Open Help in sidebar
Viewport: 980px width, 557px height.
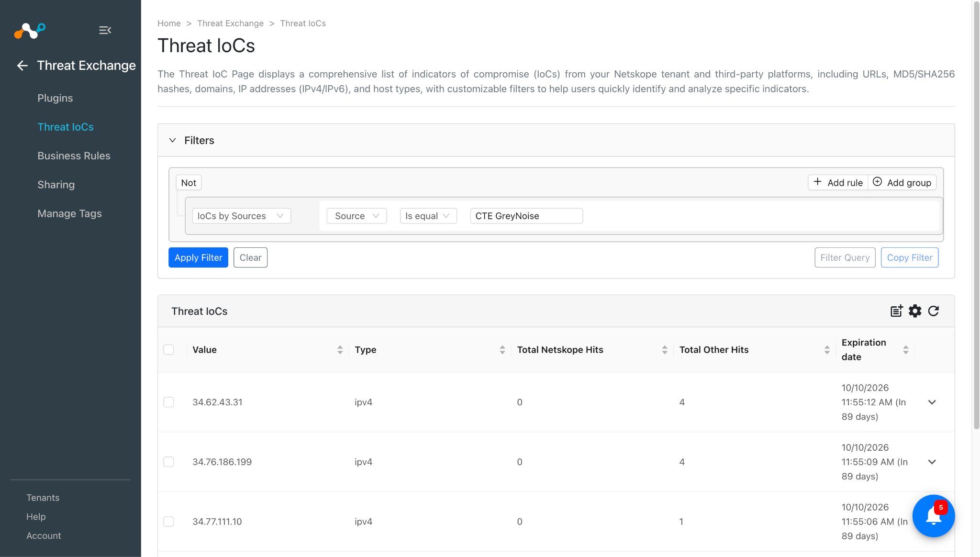[36, 517]
